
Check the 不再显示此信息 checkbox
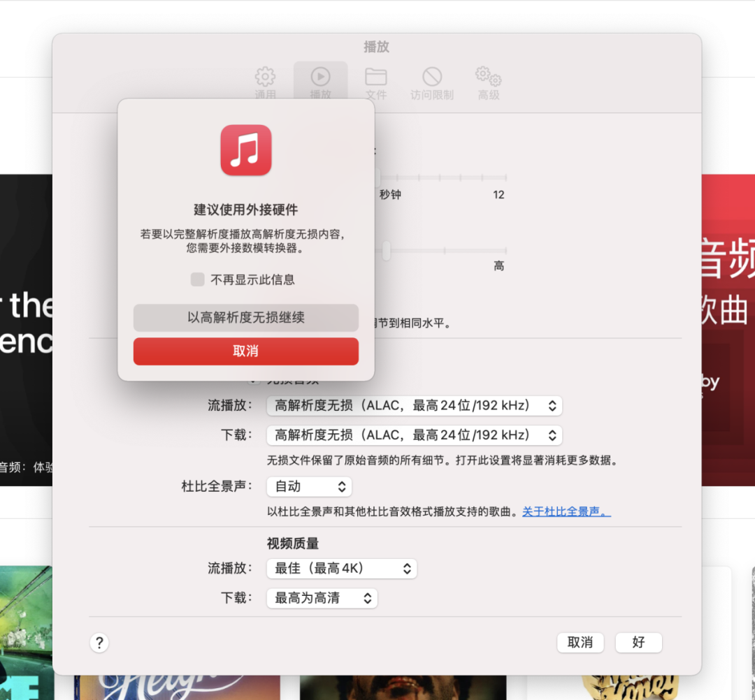(x=197, y=279)
